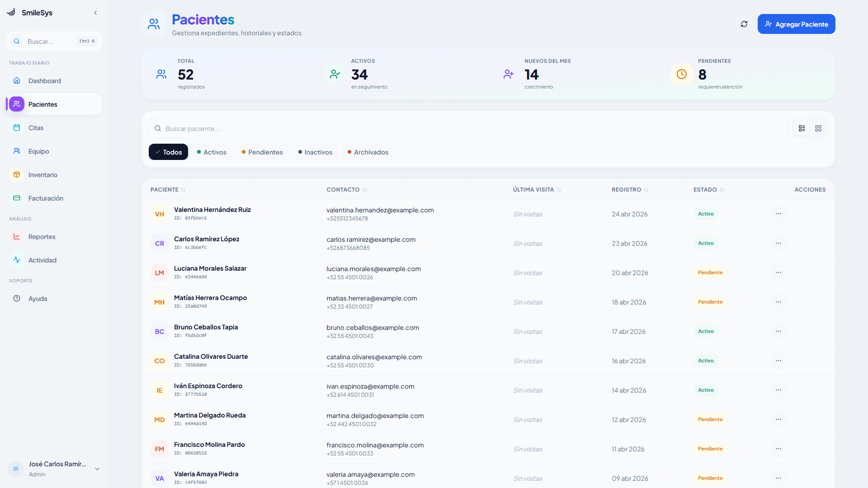Screen dimensions: 868x488
Task: Open actions menu for Bruno Ceballos Tapia
Action: click(778, 331)
